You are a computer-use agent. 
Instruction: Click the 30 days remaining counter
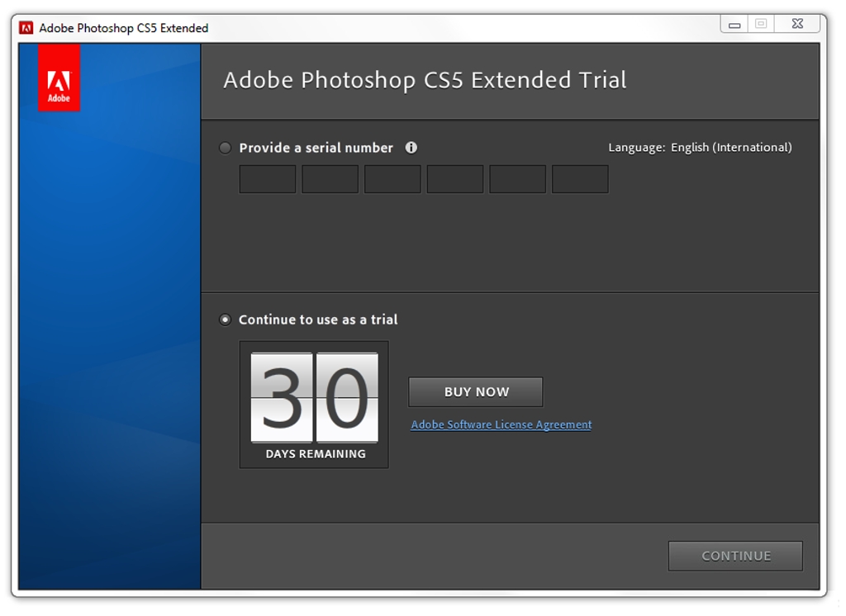(x=314, y=404)
